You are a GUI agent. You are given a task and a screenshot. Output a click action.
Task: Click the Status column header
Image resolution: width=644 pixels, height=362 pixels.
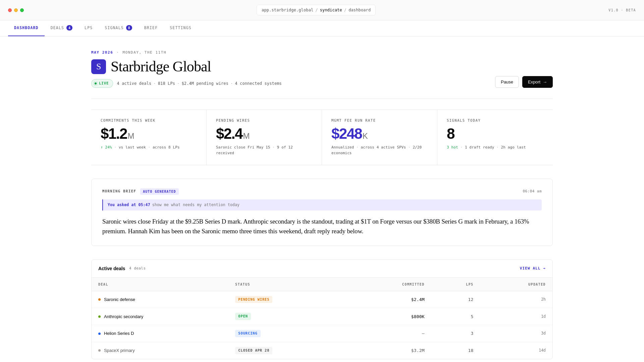[243, 285]
